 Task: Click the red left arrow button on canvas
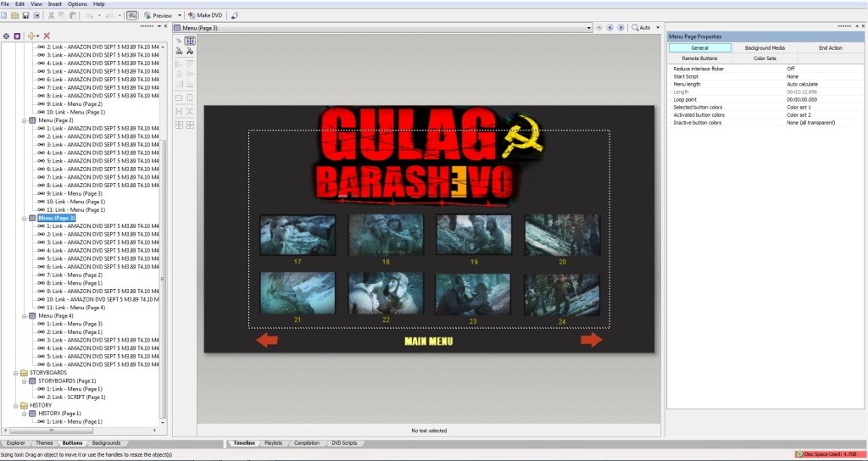point(267,340)
